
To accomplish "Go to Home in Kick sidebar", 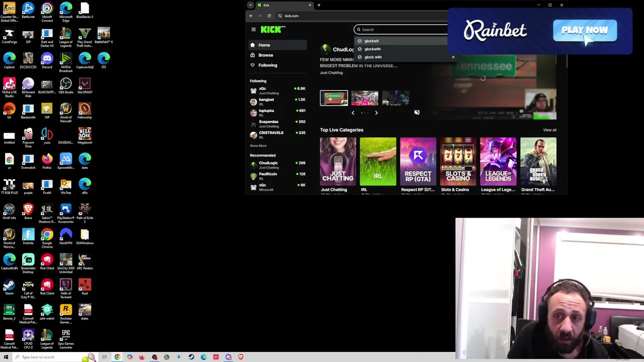I will [278, 45].
